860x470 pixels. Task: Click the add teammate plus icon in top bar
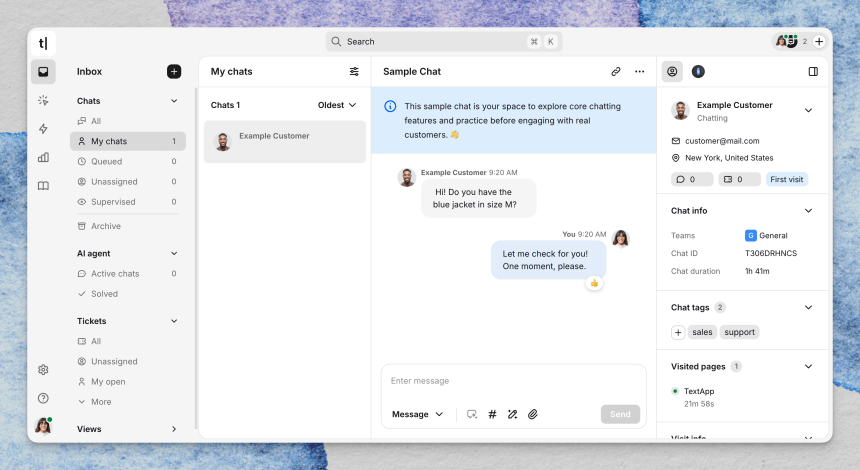819,42
